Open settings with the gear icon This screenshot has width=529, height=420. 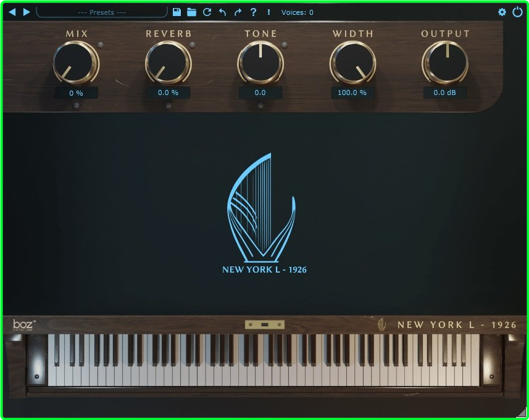click(x=502, y=12)
